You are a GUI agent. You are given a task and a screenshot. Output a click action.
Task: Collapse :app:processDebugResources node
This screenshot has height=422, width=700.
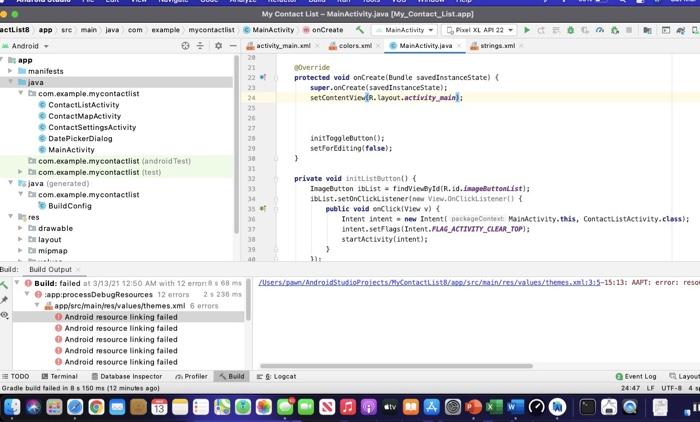[27, 294]
